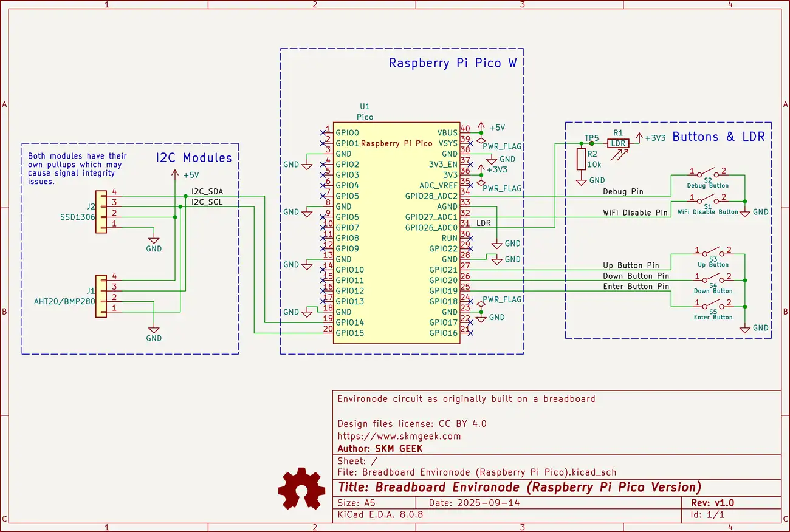Select the R2 10k resistor symbol
The height and width of the screenshot is (532, 790).
tap(582, 159)
